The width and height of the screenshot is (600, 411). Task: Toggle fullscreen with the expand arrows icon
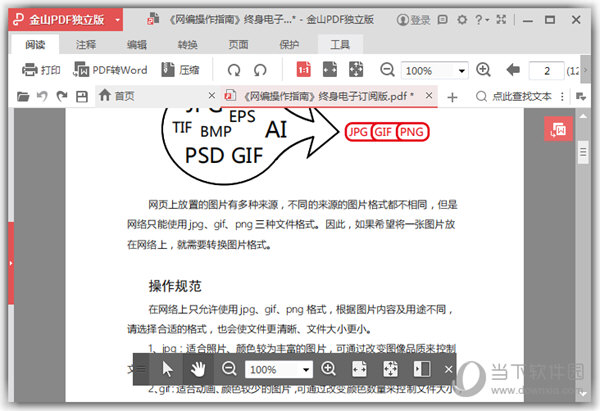tap(501, 19)
